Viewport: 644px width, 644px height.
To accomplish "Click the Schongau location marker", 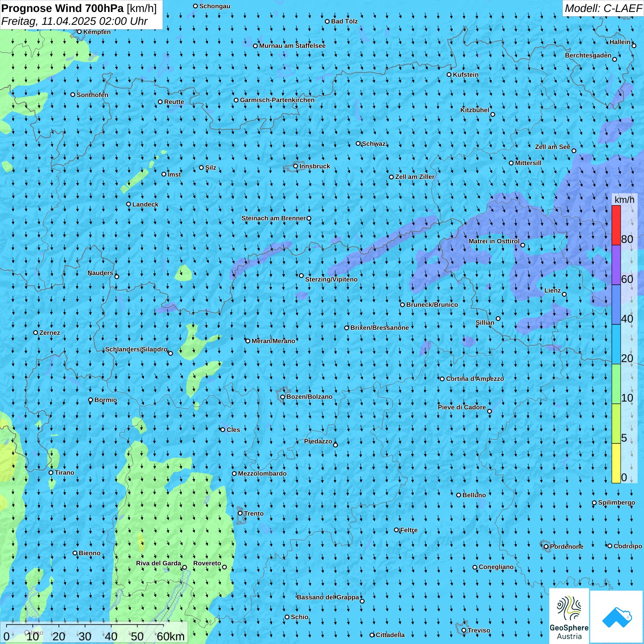I will coord(195,6).
